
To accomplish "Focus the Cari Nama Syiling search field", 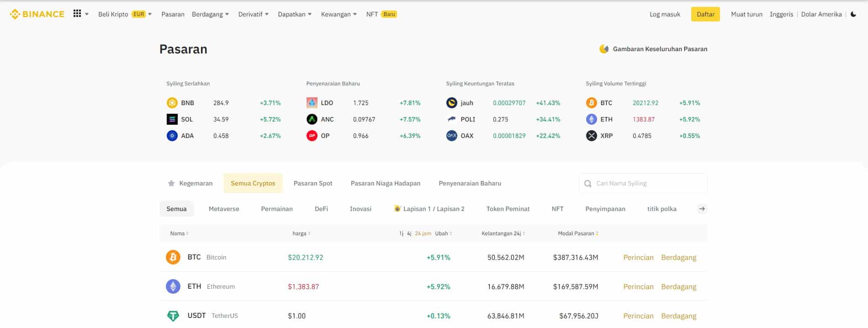I will pos(643,183).
